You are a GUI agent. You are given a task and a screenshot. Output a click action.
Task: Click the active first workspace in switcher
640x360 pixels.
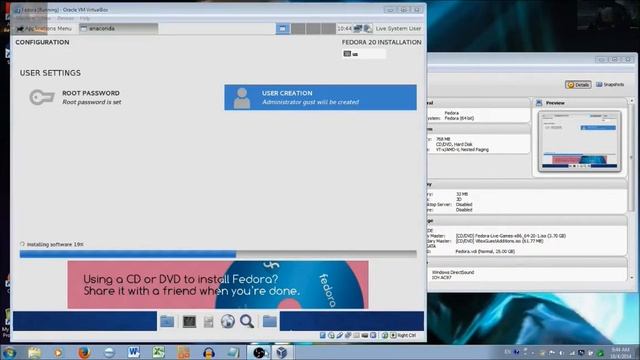(x=283, y=29)
